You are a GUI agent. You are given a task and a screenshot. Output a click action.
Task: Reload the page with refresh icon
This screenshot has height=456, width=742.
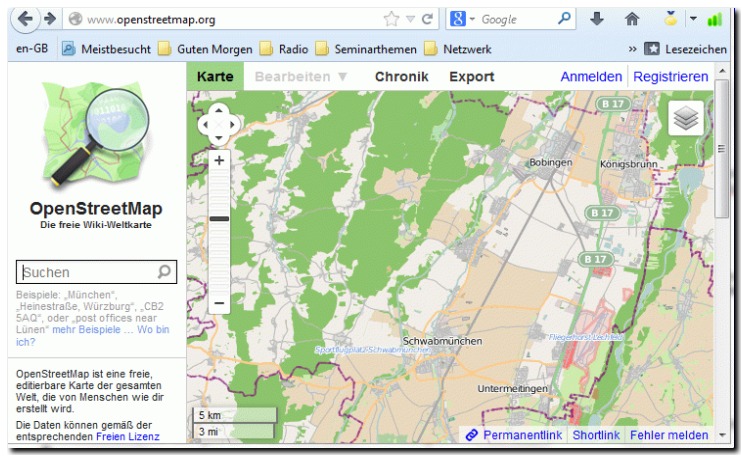428,19
